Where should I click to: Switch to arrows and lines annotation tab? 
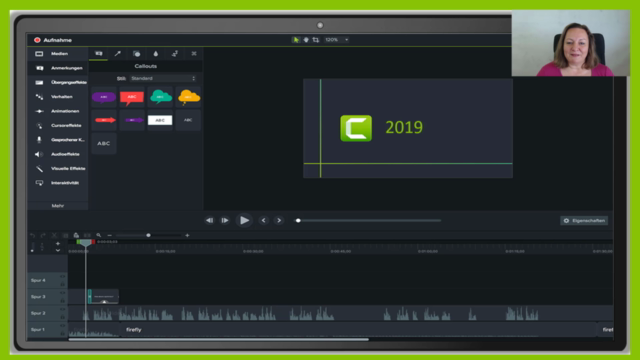(118, 53)
